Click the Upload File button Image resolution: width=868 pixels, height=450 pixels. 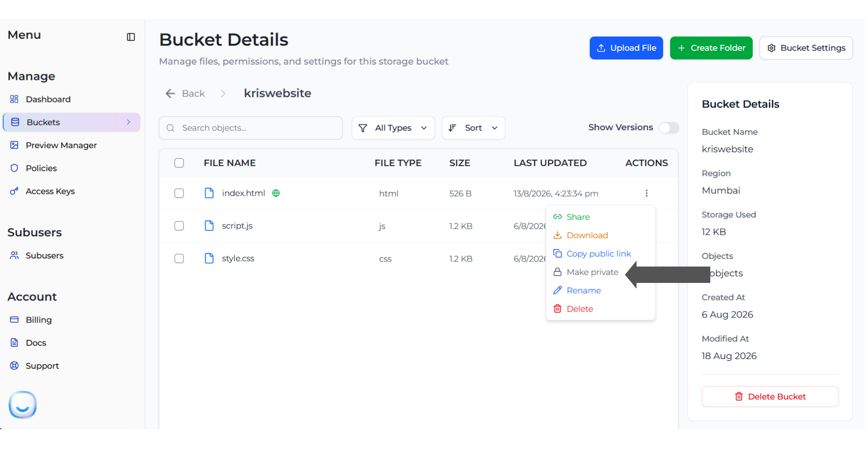[626, 48]
